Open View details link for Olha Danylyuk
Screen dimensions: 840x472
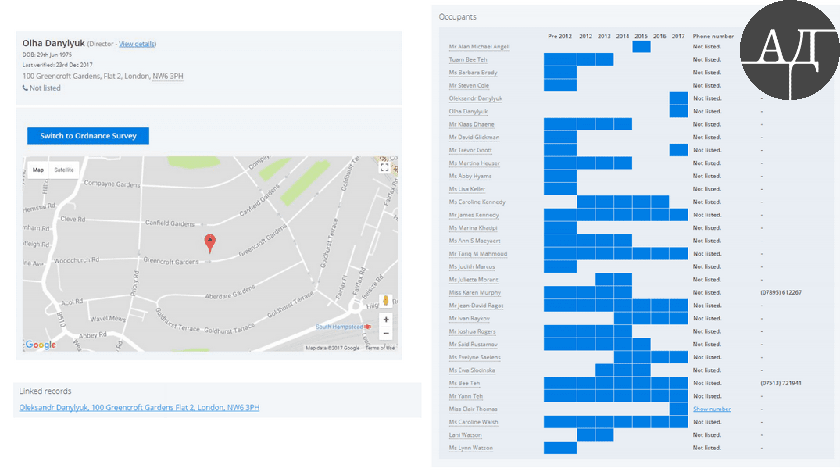click(x=138, y=44)
